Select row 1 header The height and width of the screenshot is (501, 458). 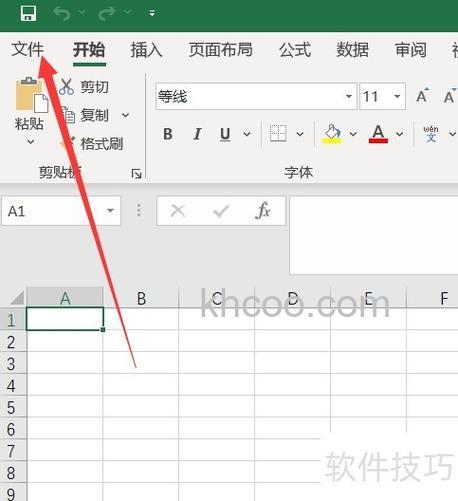[x=13, y=319]
